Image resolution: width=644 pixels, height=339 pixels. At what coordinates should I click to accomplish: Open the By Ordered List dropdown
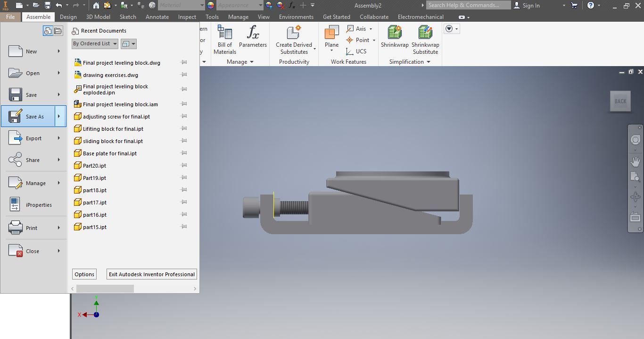click(x=95, y=43)
